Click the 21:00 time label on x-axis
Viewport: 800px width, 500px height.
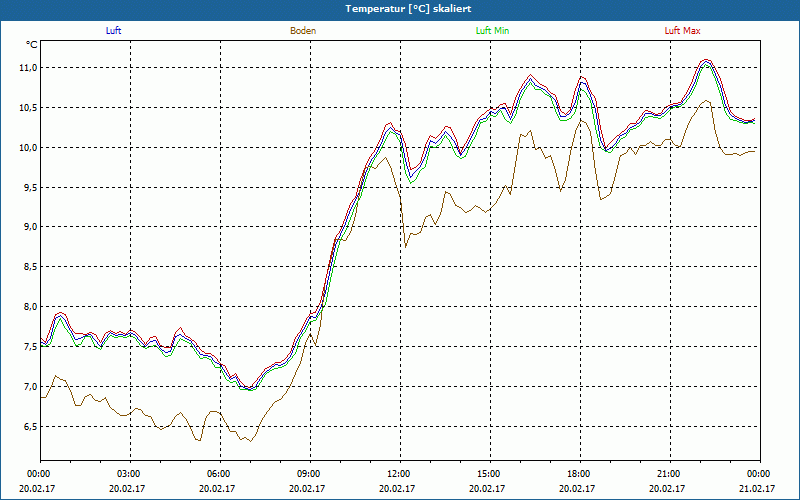tap(670, 474)
